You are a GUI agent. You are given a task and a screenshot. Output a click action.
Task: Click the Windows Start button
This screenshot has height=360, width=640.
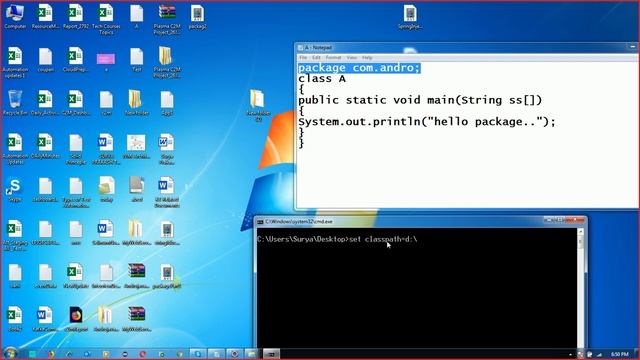coord(10,353)
